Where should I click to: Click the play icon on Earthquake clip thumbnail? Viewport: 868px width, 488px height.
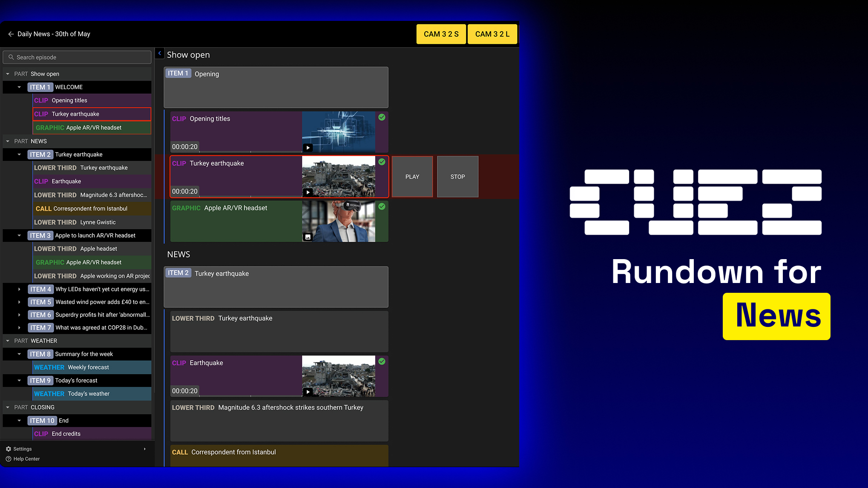308,392
